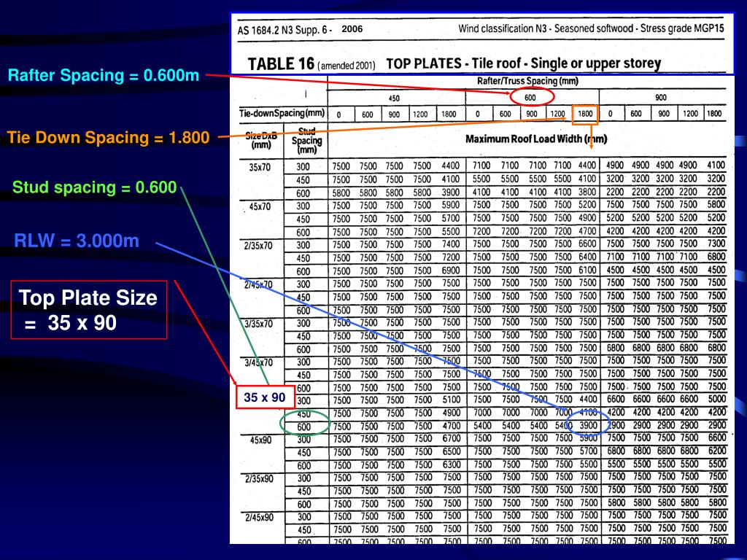Select the '6300' value in the 45x90 rows
The height and width of the screenshot is (560, 747).
coord(451,464)
